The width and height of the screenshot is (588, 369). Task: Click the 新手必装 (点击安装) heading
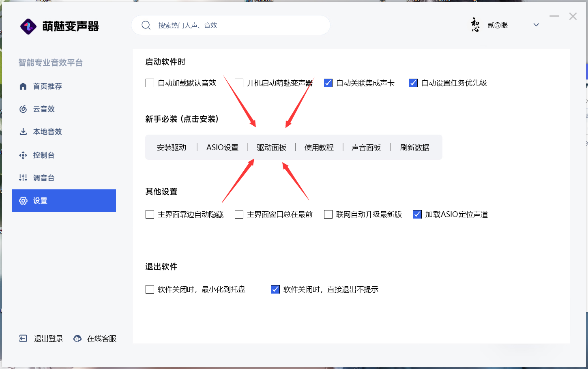point(182,119)
